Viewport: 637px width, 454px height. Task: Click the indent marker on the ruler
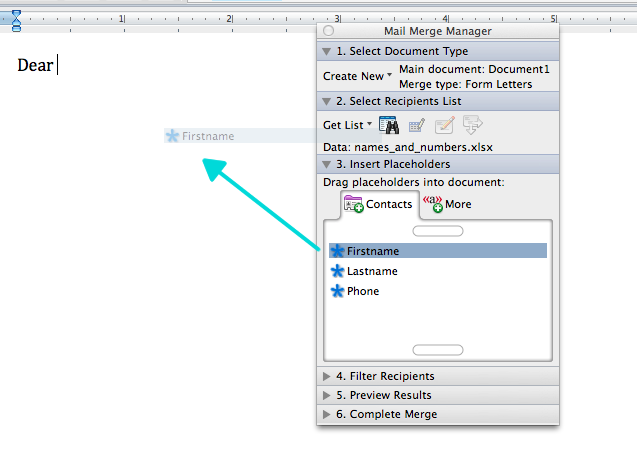16,21
